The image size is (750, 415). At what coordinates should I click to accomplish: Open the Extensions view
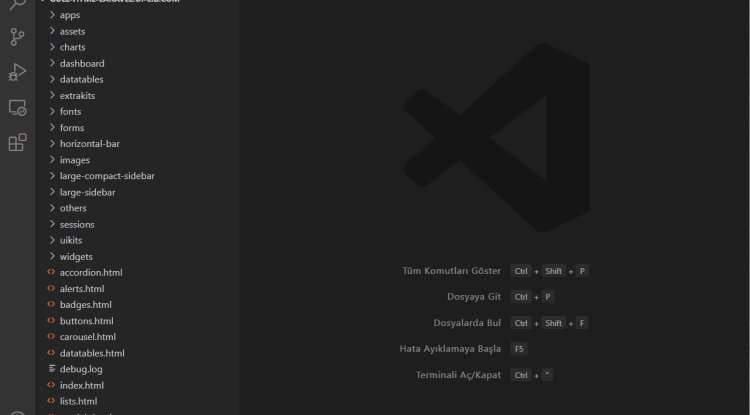pyautogui.click(x=17, y=143)
